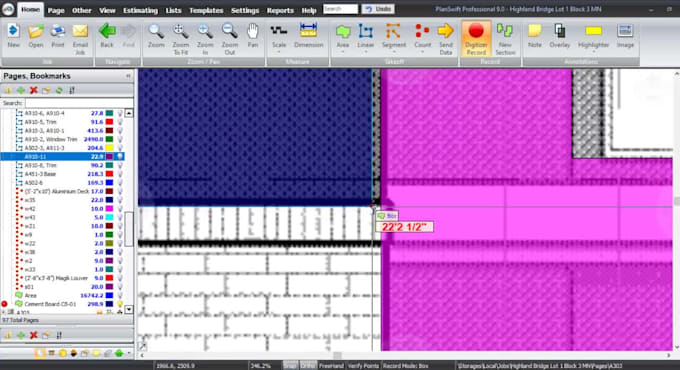Click the Undo button
Image resolution: width=680 pixels, height=370 pixels.
378,9
